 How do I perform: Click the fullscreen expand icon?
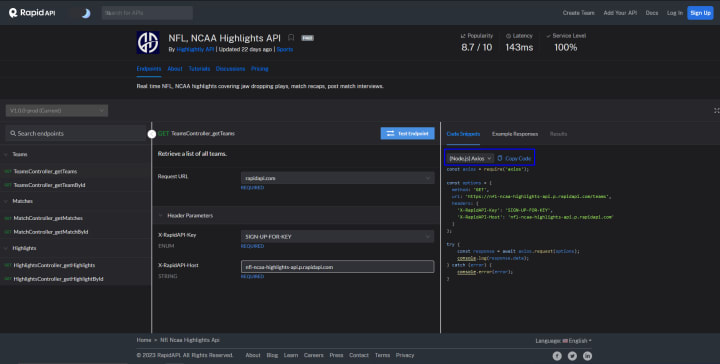point(716,111)
